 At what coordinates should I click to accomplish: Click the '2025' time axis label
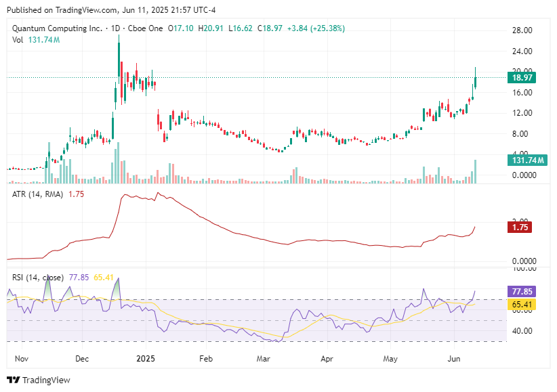coord(146,359)
